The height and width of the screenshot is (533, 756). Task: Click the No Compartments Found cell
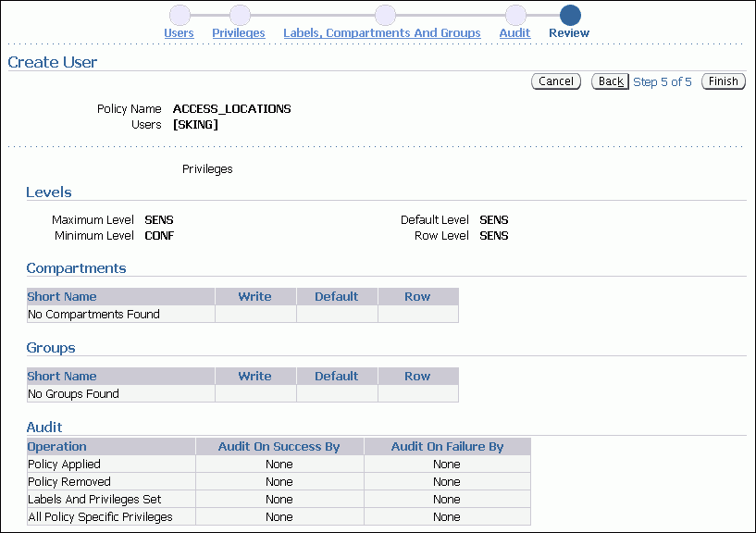(x=93, y=315)
